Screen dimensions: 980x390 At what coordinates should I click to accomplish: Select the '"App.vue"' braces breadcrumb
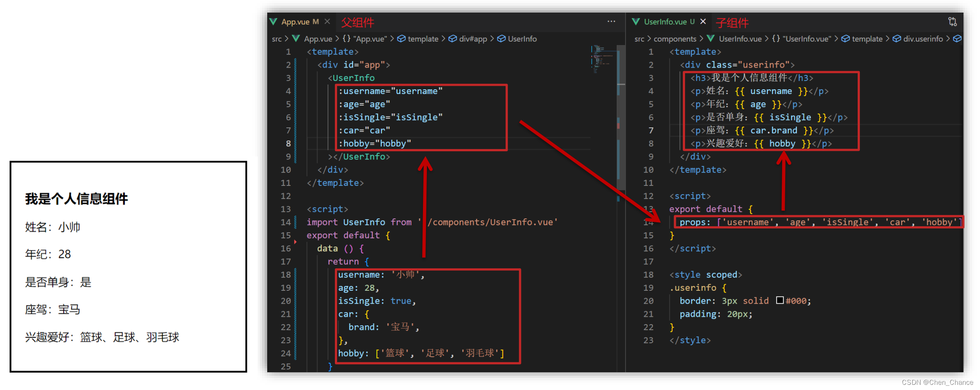tap(364, 39)
